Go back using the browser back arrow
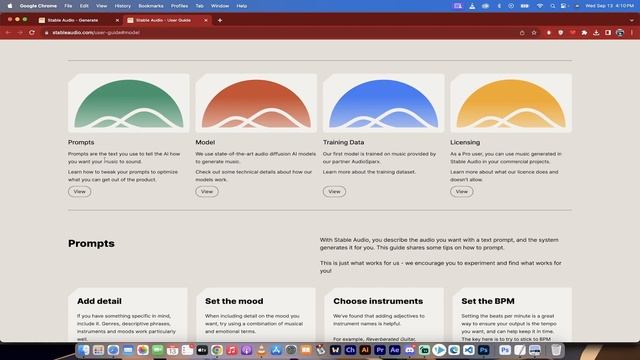The width and height of the screenshot is (640, 360). pyautogui.click(x=8, y=32)
